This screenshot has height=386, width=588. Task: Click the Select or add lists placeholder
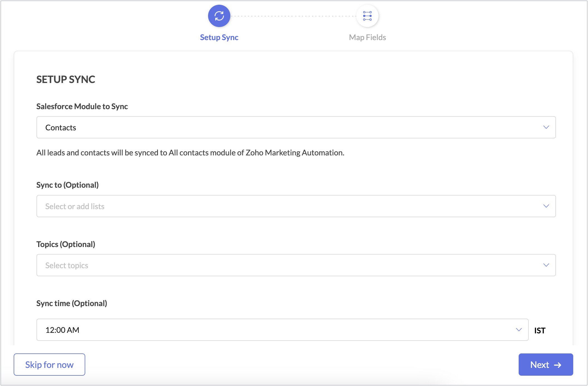click(x=75, y=206)
